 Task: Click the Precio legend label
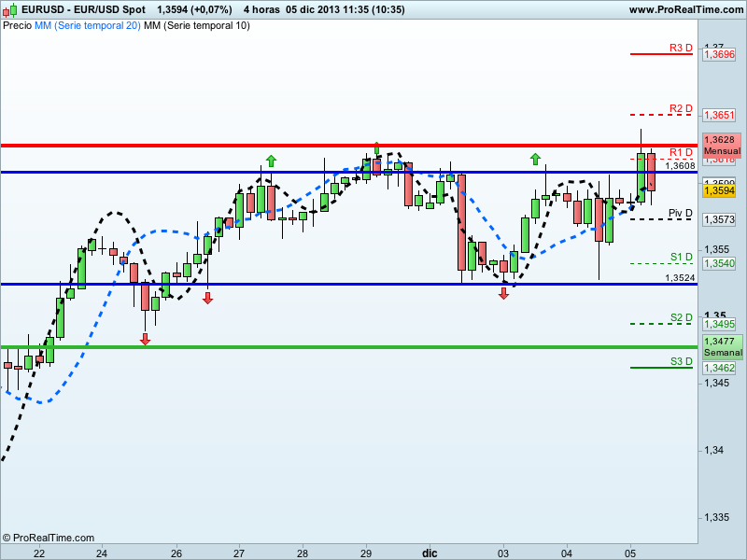pyautogui.click(x=17, y=25)
